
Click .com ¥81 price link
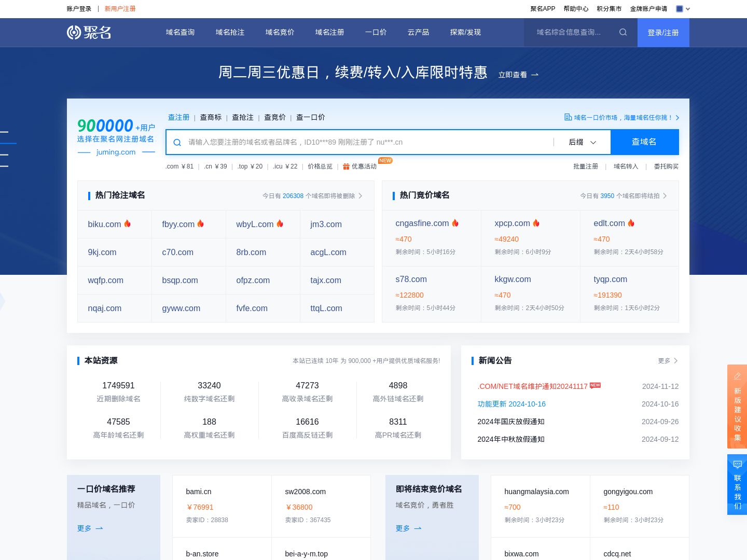tap(179, 166)
